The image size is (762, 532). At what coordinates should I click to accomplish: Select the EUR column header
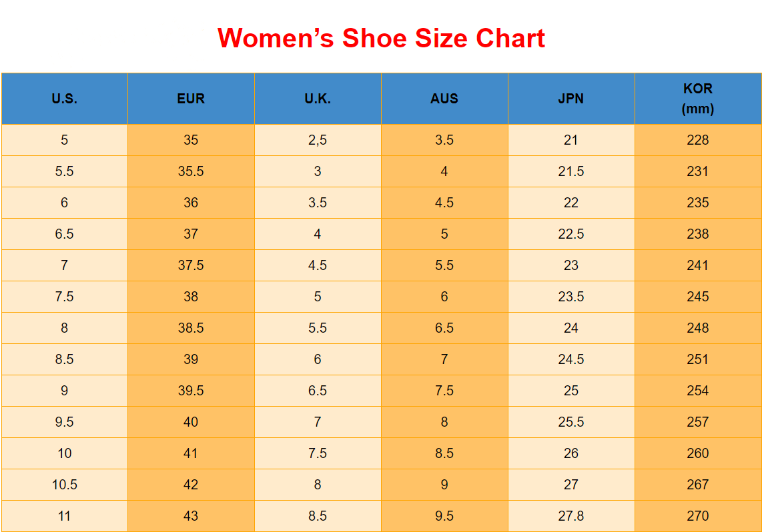[191, 99]
